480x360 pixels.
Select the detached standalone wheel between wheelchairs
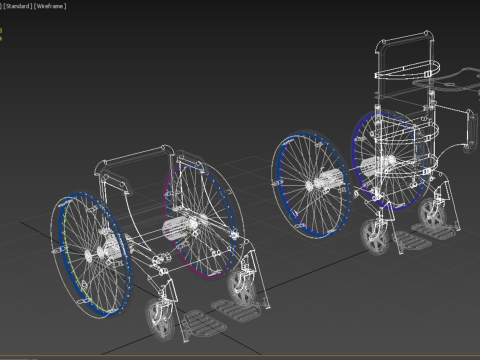tap(311, 185)
